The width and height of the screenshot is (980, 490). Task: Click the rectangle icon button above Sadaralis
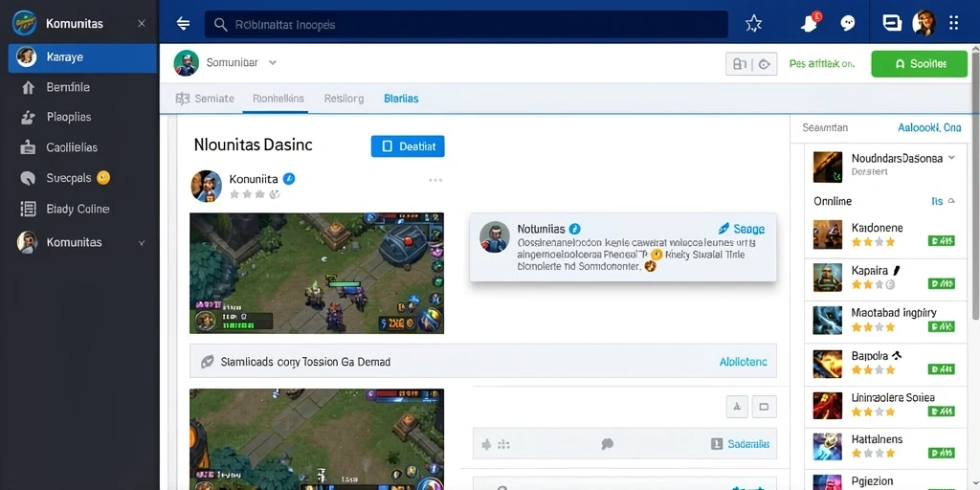764,407
